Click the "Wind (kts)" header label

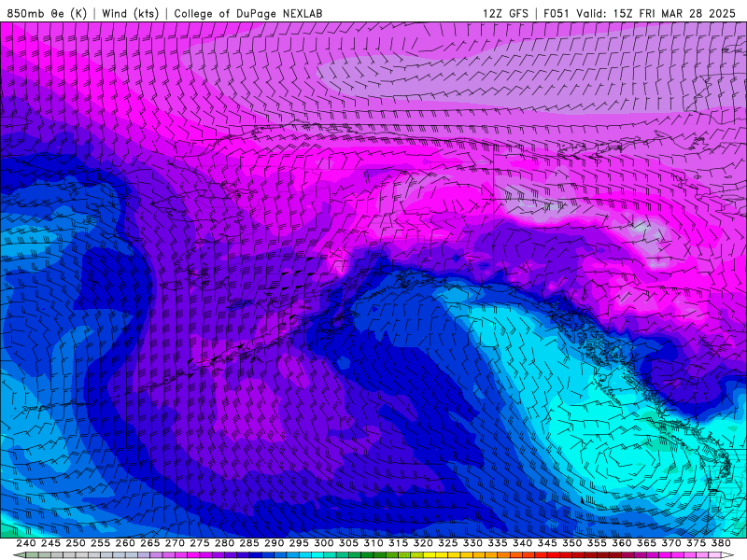pyautogui.click(x=131, y=13)
